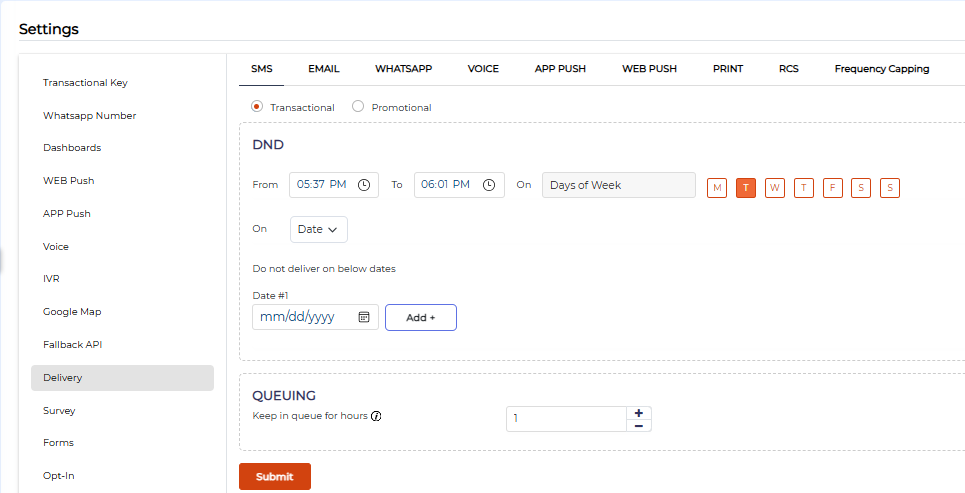This screenshot has width=965, height=493.
Task: Select the Promotional radio button
Action: [358, 107]
